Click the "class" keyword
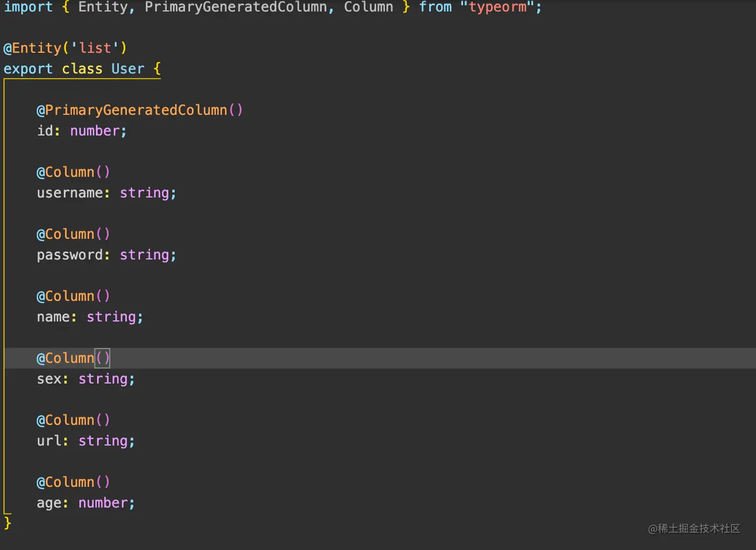Screen dimensions: 756x550 (82, 69)
